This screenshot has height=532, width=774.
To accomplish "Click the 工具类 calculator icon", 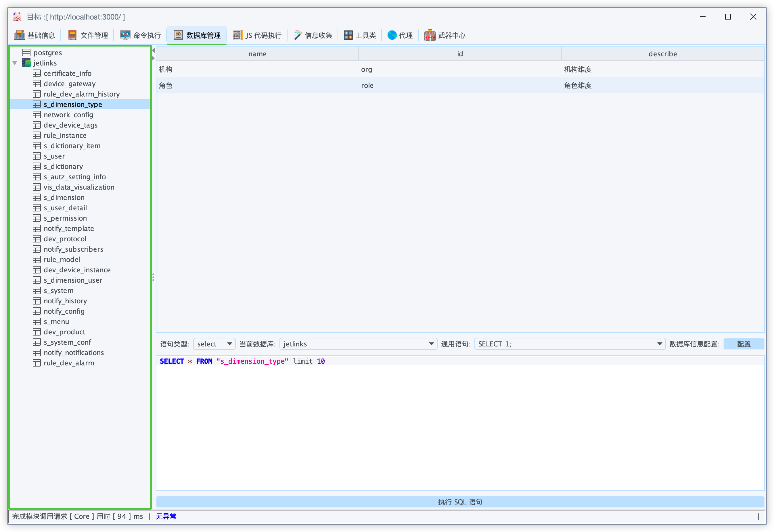I will tap(348, 35).
